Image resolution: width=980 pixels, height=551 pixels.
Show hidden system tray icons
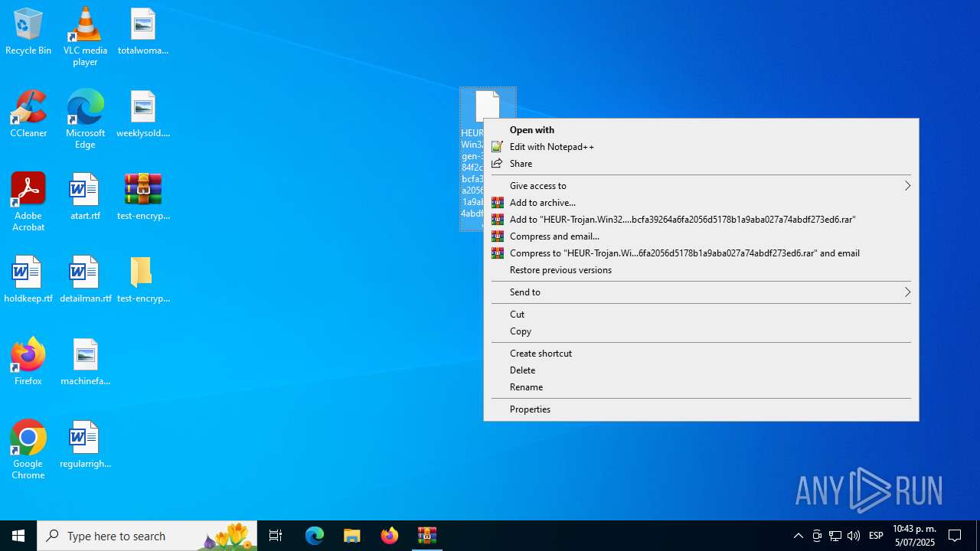tap(799, 536)
